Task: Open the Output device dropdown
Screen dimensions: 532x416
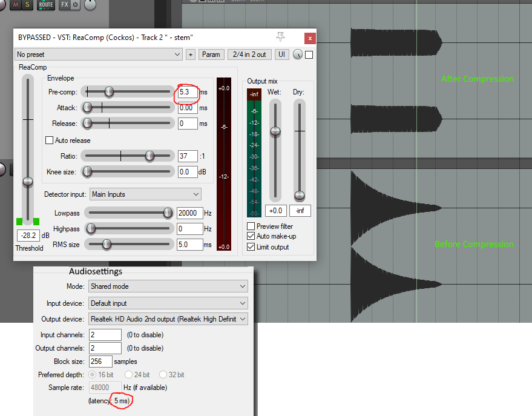Action: click(168, 319)
